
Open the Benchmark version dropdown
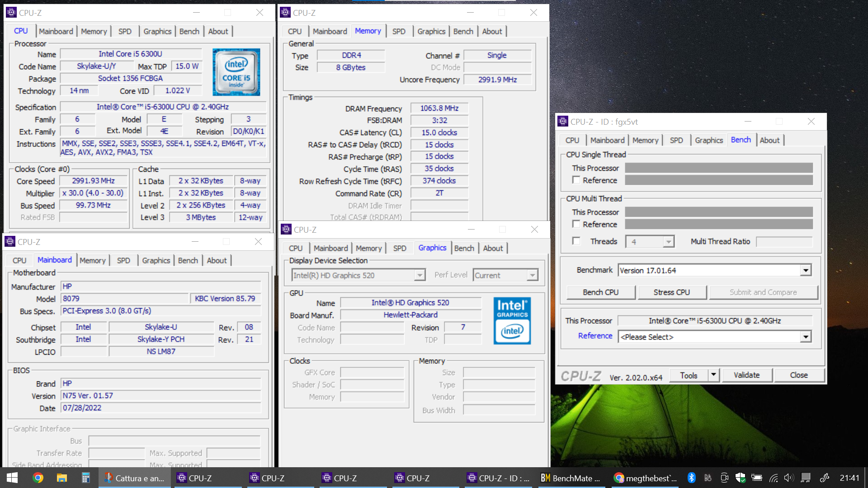point(715,270)
